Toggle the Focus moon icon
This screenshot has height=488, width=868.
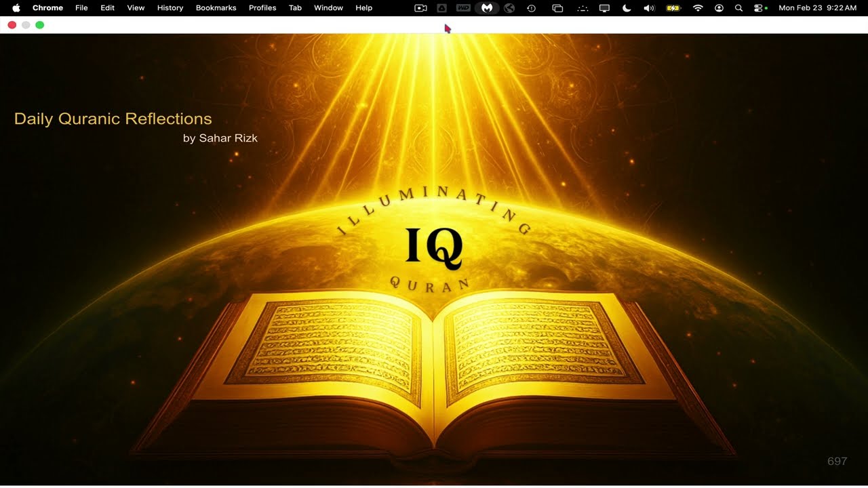(627, 8)
